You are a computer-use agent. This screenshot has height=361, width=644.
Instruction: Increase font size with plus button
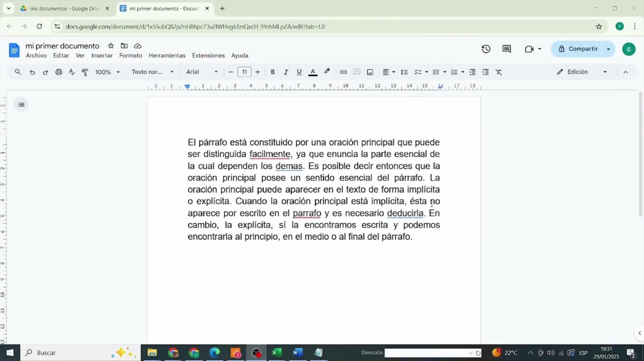(x=258, y=72)
